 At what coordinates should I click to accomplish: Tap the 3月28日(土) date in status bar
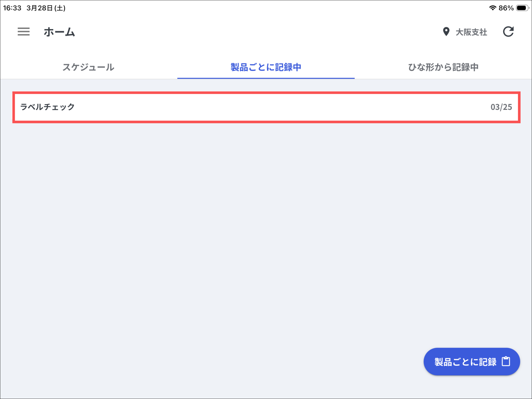tap(46, 8)
